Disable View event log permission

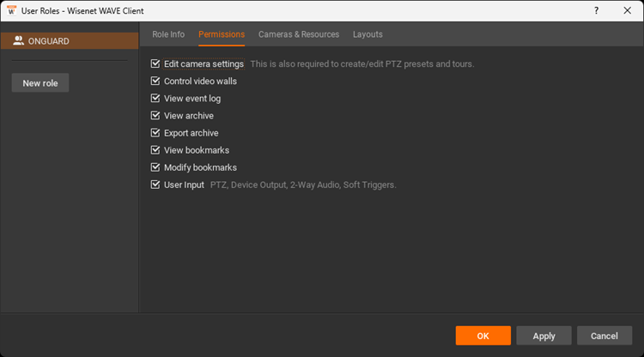click(155, 98)
